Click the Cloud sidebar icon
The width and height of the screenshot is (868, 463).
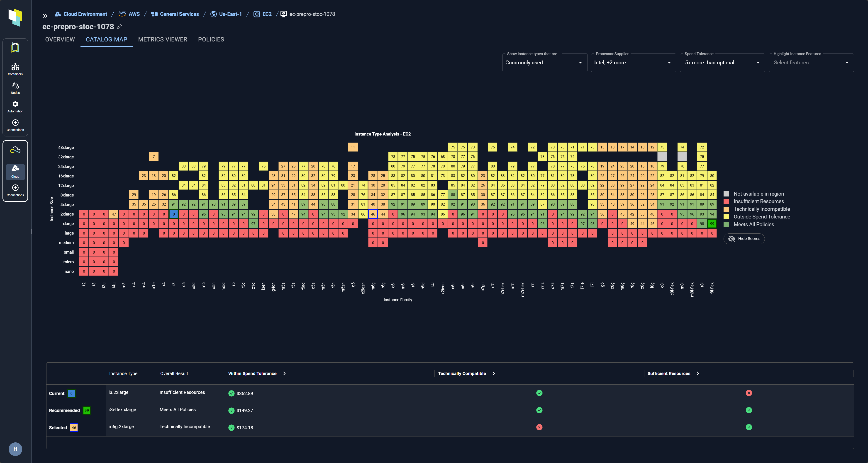point(15,171)
